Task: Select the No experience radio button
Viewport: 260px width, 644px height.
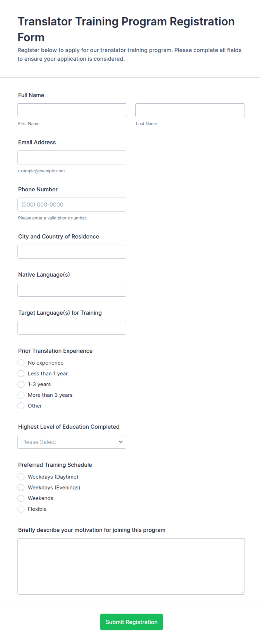Action: coord(21,363)
